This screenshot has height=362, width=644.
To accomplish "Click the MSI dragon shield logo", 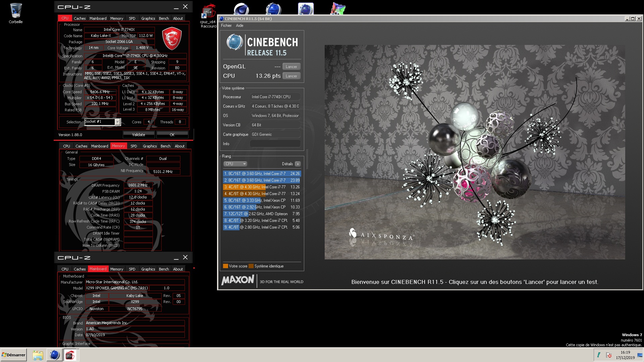I will pyautogui.click(x=172, y=39).
